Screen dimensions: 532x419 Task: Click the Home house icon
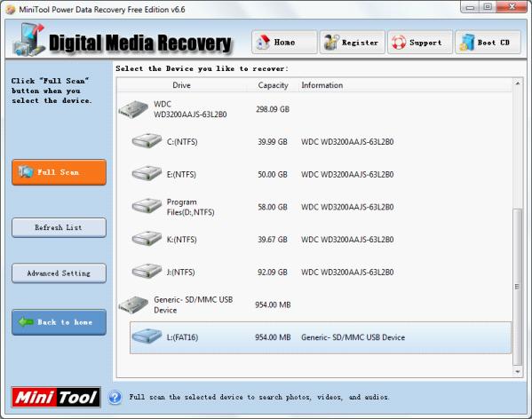[x=263, y=43]
